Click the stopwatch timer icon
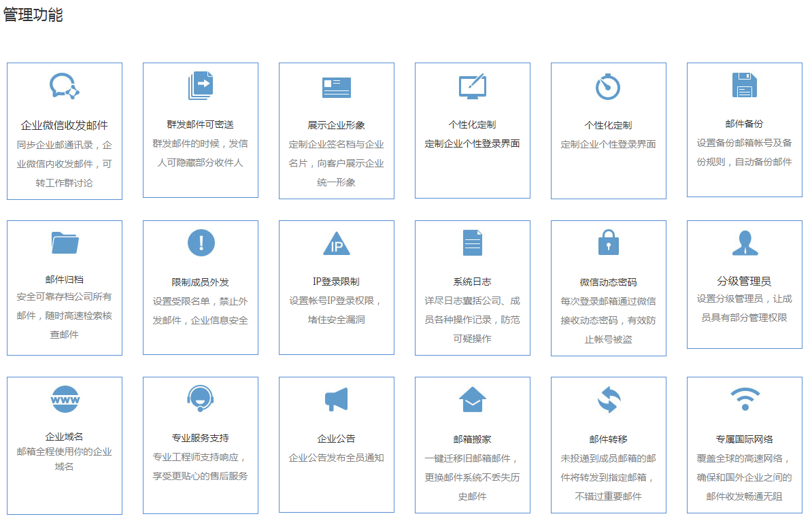 tap(608, 86)
